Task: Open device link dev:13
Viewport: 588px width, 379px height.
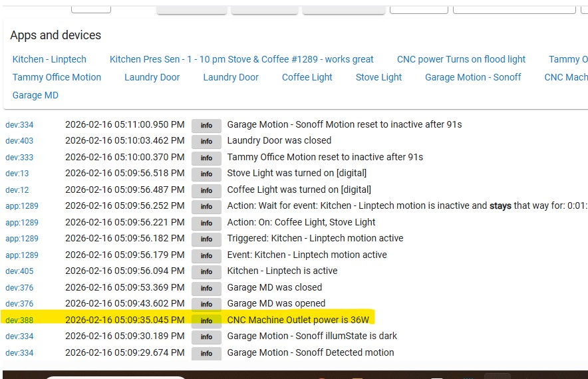Action: tap(17, 174)
